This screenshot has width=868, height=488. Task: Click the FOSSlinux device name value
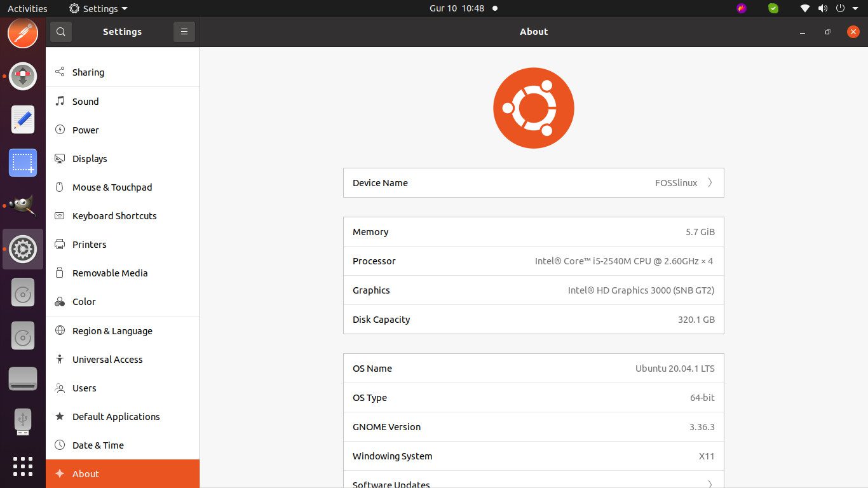tap(676, 182)
